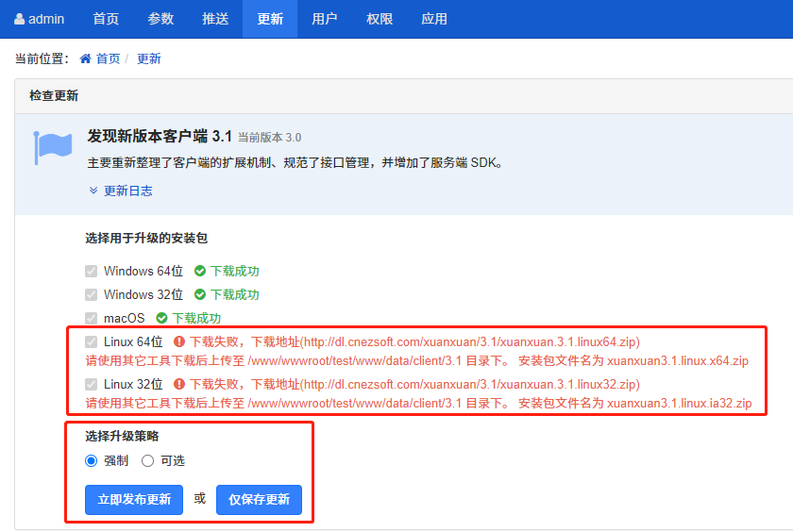This screenshot has height=532, width=793.
Task: Click the green success icon beside Windows 64位
Action: 200,272
